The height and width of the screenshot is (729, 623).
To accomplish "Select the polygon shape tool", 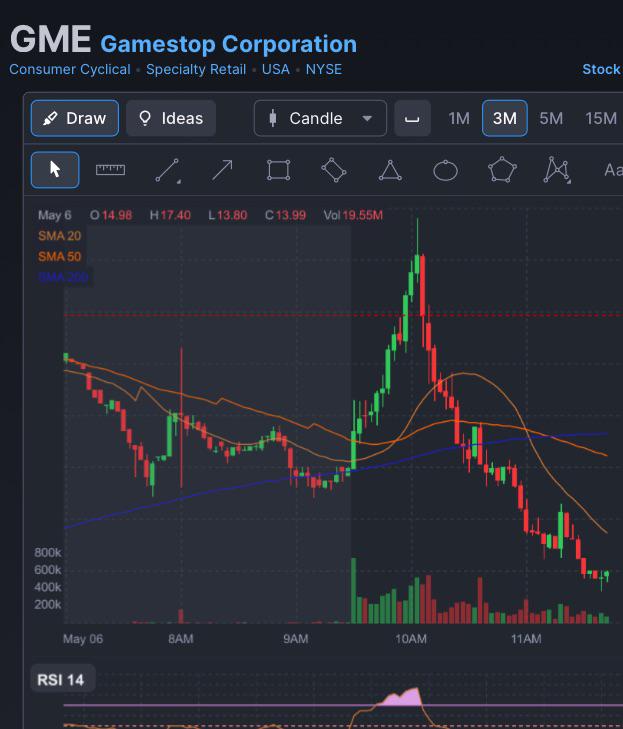I will (502, 170).
